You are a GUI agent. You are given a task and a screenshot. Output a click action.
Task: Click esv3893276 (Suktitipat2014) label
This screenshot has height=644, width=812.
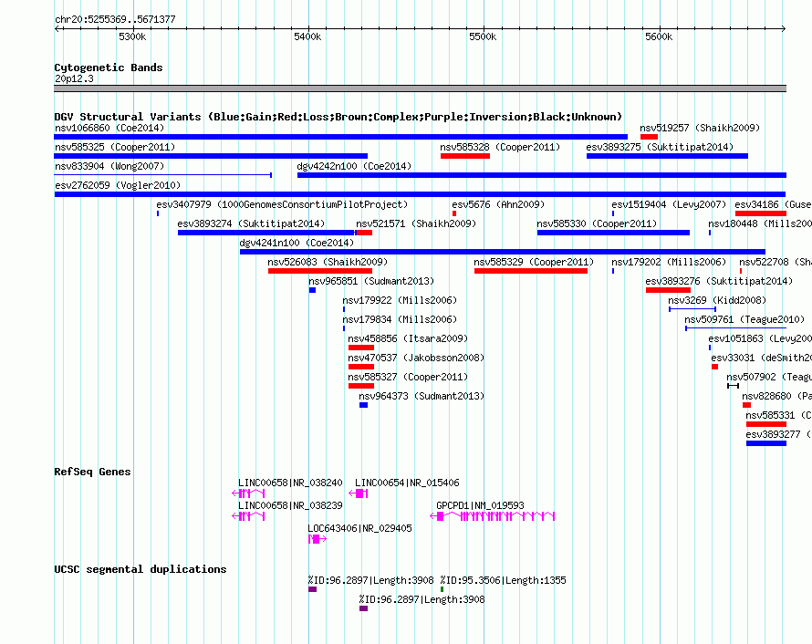coord(719,281)
